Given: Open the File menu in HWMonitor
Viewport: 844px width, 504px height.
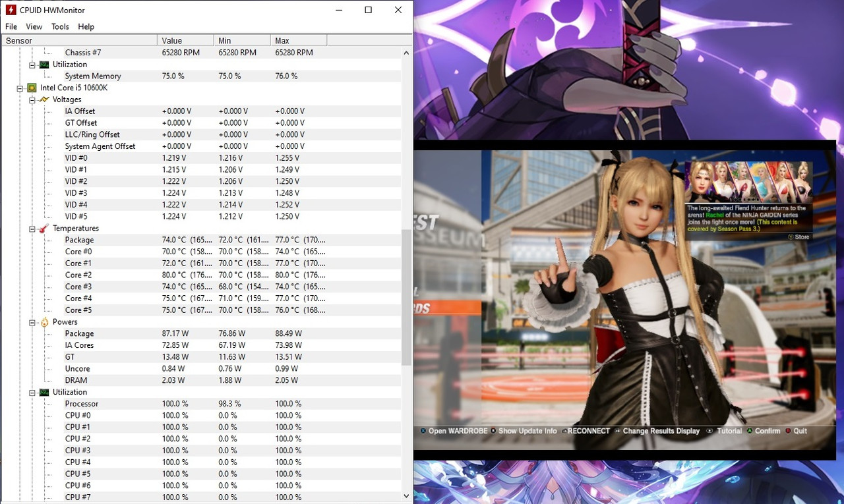Looking at the screenshot, I should pos(11,26).
